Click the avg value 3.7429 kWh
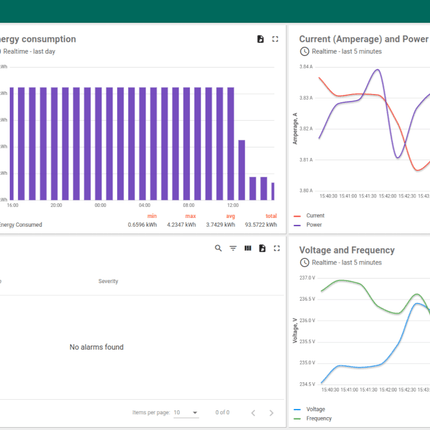This screenshot has height=430, width=430. click(220, 225)
